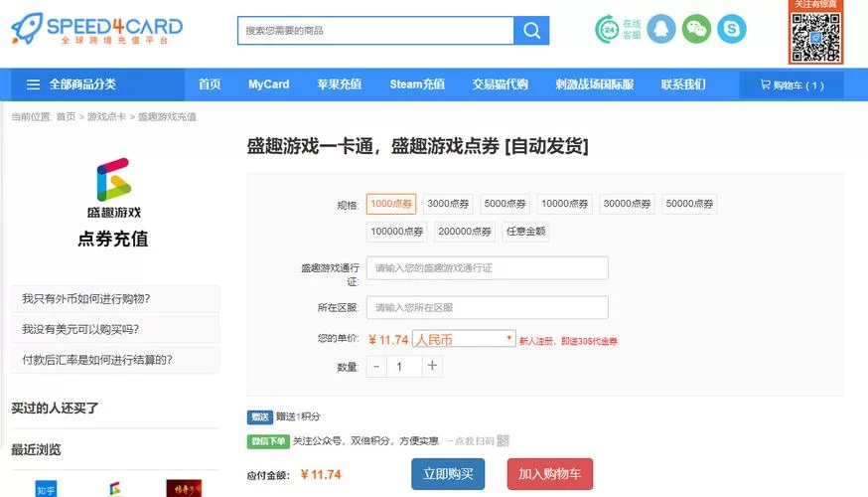The image size is (868, 497).
Task: Click the blue 赠送 gift badge
Action: 259,416
